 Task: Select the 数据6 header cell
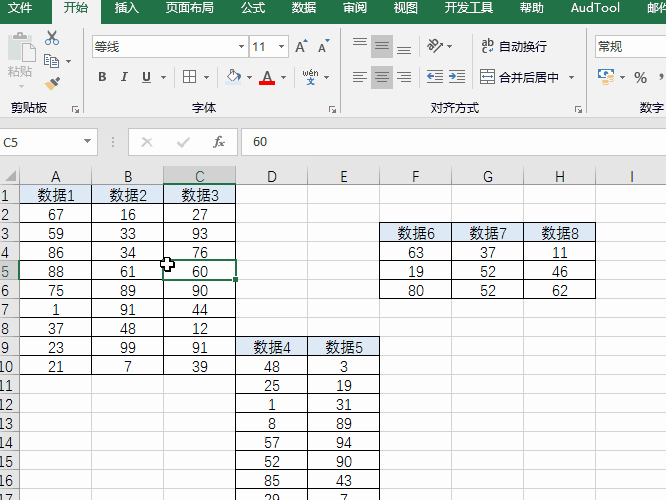click(415, 233)
